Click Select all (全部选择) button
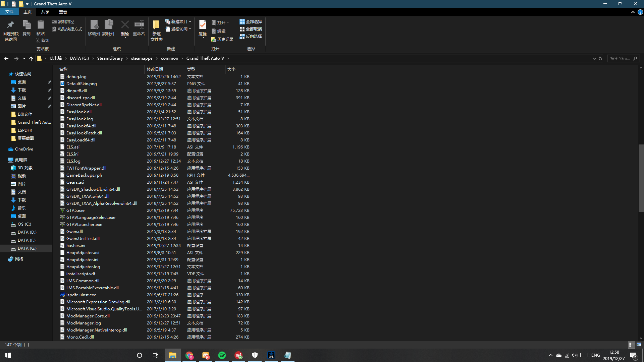 pyautogui.click(x=251, y=21)
